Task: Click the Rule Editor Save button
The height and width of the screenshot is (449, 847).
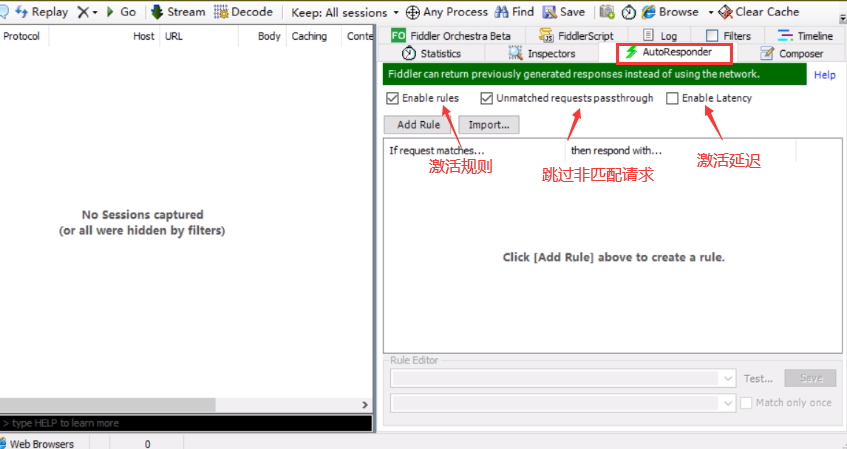Action: coord(810,378)
